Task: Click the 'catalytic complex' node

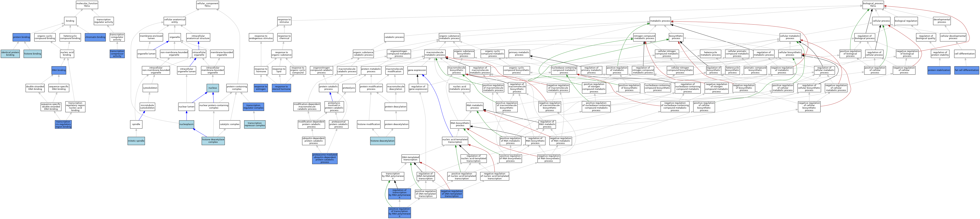Action: pos(230,124)
